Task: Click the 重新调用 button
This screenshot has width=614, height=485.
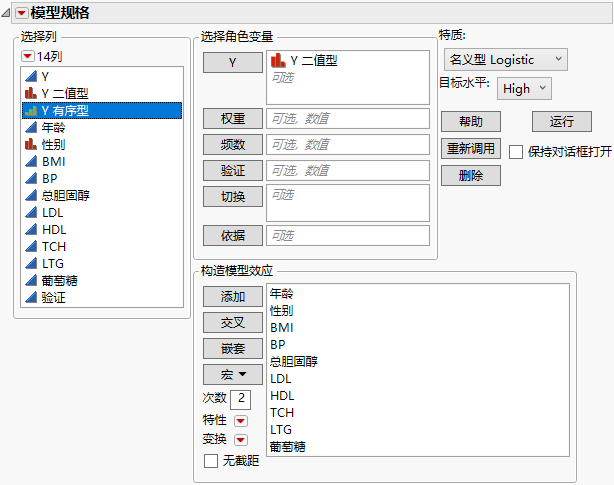Action: 471,148
